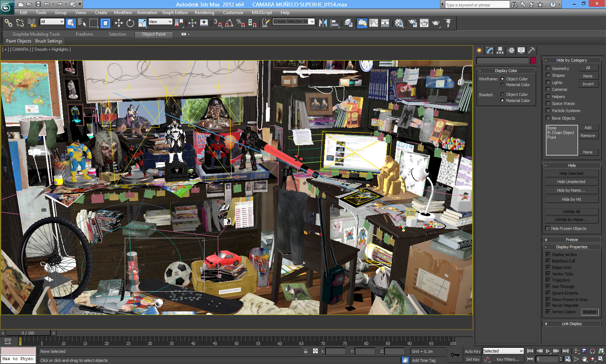Image resolution: width=606 pixels, height=364 pixels.
Task: Select Wireframe Material Color radio button
Action: tap(502, 85)
